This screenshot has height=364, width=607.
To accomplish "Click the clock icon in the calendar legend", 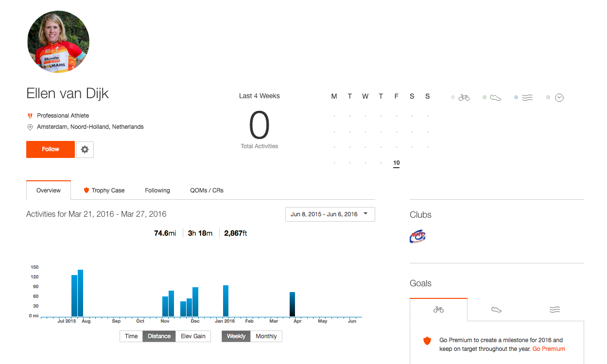I will coord(559,98).
